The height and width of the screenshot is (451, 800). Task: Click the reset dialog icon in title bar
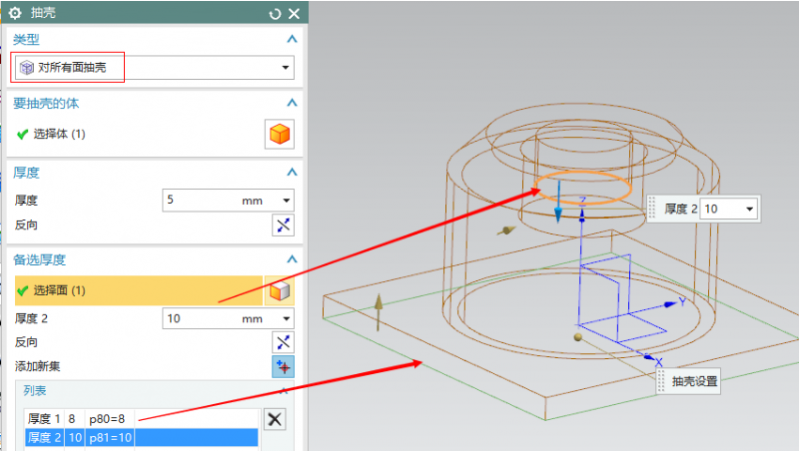point(275,13)
